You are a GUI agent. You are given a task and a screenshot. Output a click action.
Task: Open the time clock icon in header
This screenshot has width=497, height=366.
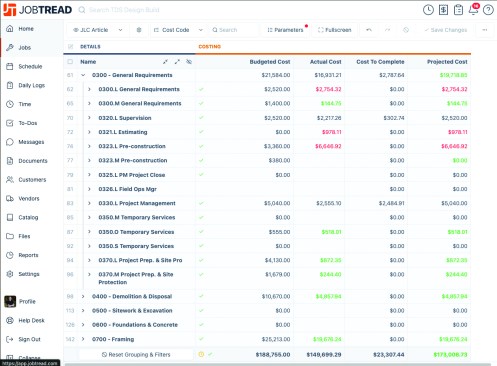(x=428, y=10)
